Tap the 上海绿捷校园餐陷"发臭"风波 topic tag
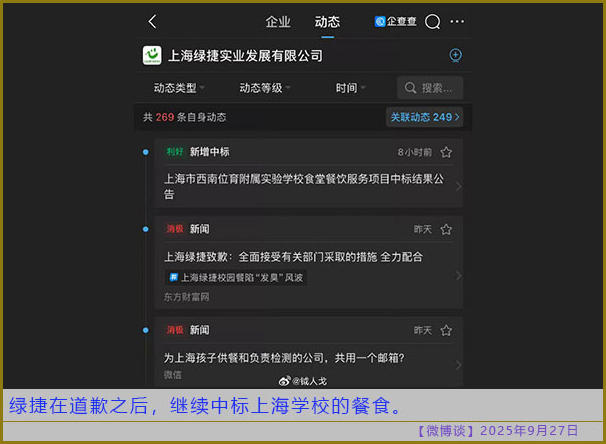Image resolution: width=606 pixels, height=444 pixels. pos(236,277)
